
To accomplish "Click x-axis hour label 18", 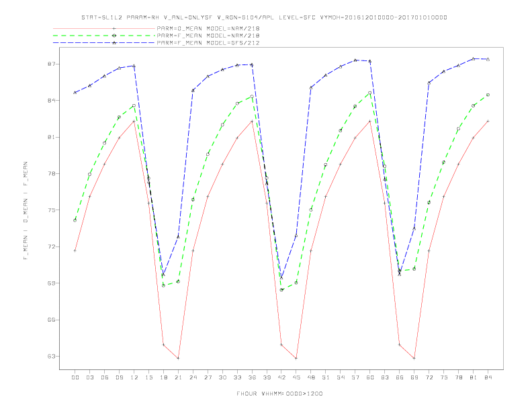I will [x=163, y=377].
